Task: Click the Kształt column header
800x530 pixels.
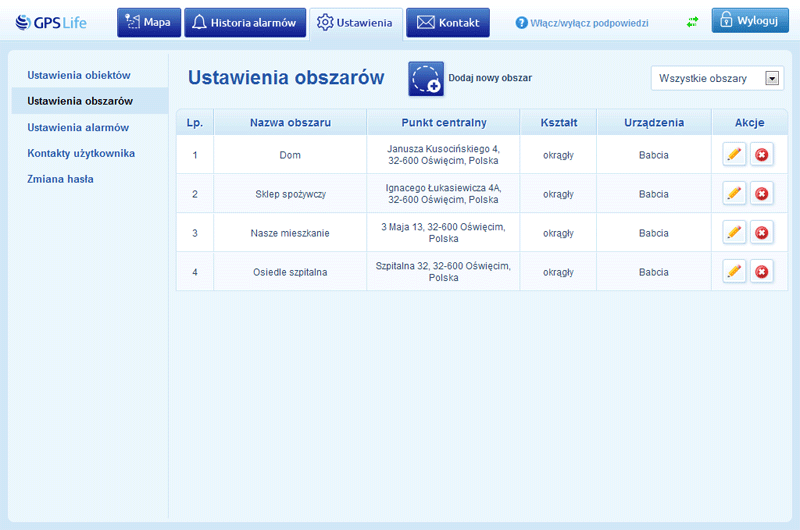Action: (559, 122)
